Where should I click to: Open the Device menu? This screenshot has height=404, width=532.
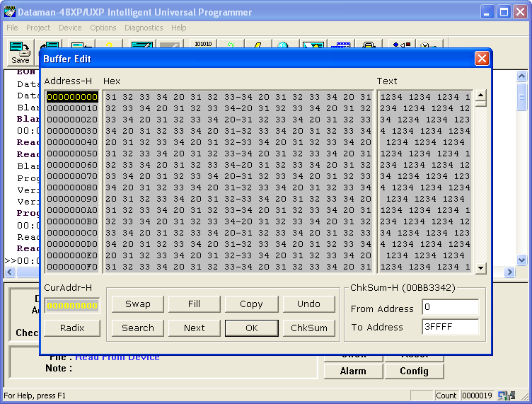[x=70, y=28]
